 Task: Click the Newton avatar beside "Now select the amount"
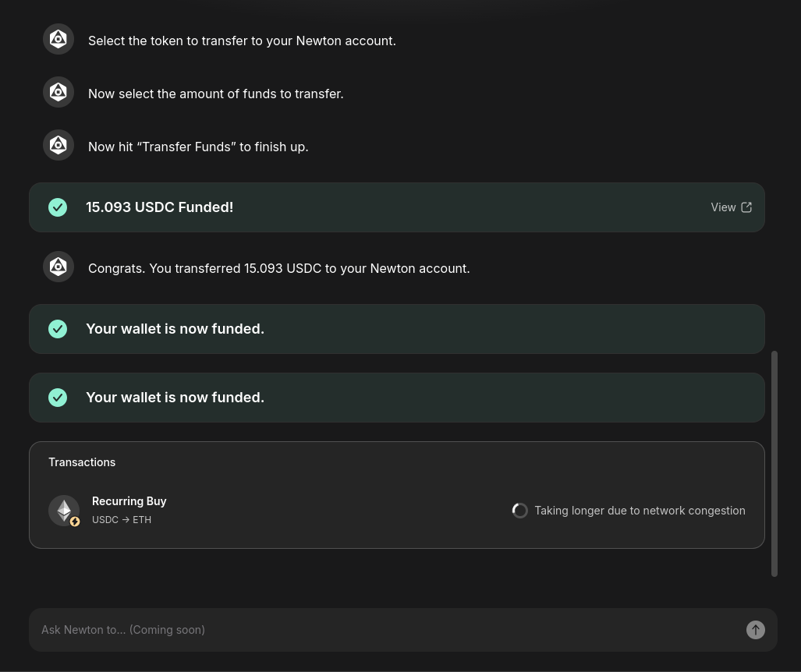[x=58, y=93]
